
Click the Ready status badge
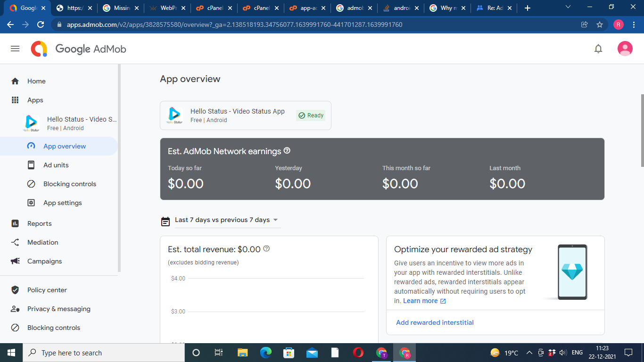point(311,115)
